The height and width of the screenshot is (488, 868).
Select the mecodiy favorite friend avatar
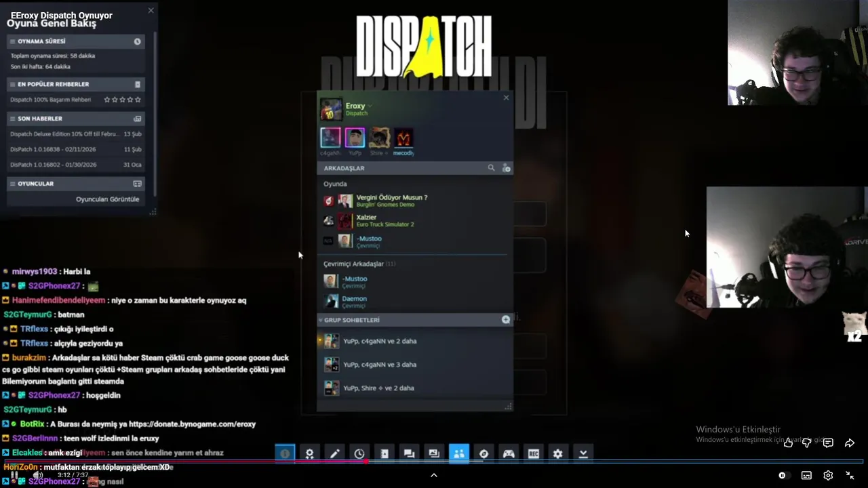pyautogui.click(x=403, y=138)
